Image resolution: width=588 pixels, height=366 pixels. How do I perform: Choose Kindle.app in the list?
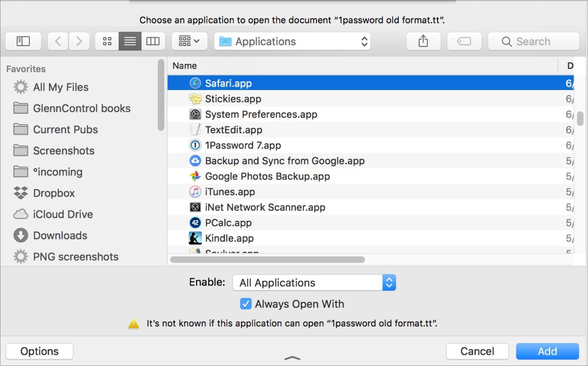[229, 238]
